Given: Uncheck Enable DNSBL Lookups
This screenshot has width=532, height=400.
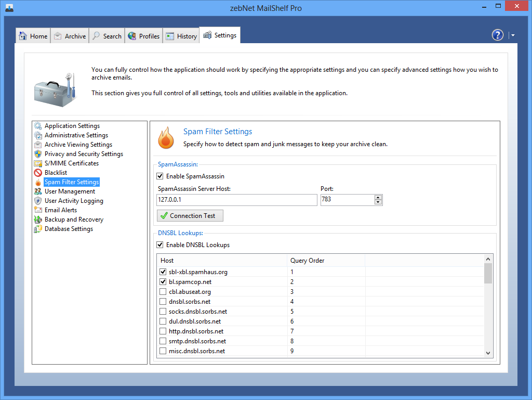Looking at the screenshot, I should pos(160,245).
